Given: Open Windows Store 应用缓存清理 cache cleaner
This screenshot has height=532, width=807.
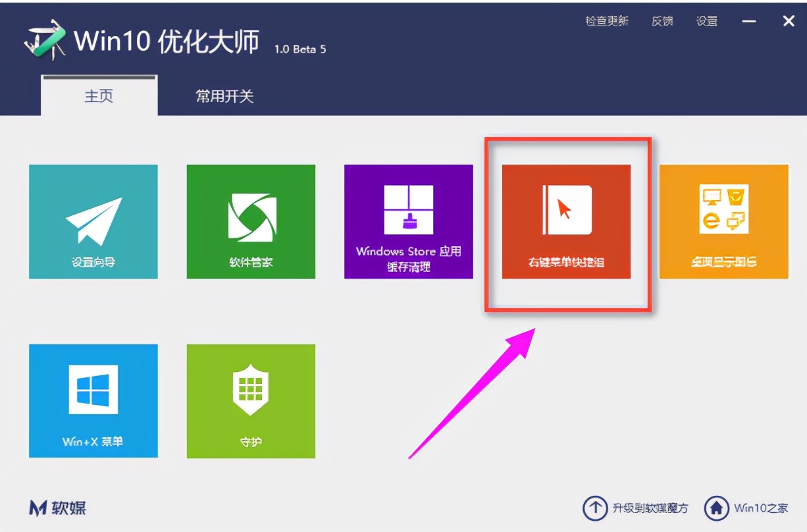Looking at the screenshot, I should pyautogui.click(x=408, y=221).
